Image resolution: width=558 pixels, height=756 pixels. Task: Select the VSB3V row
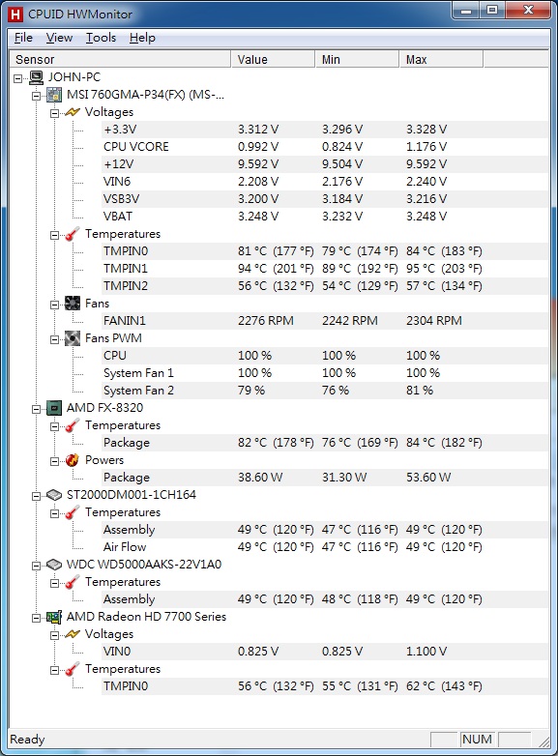coord(325,198)
